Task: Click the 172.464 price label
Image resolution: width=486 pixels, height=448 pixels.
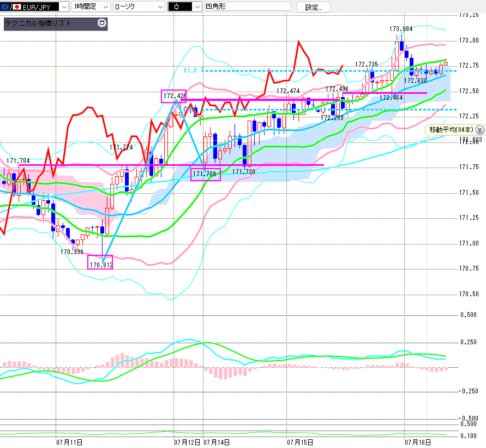Action: pyautogui.click(x=391, y=98)
